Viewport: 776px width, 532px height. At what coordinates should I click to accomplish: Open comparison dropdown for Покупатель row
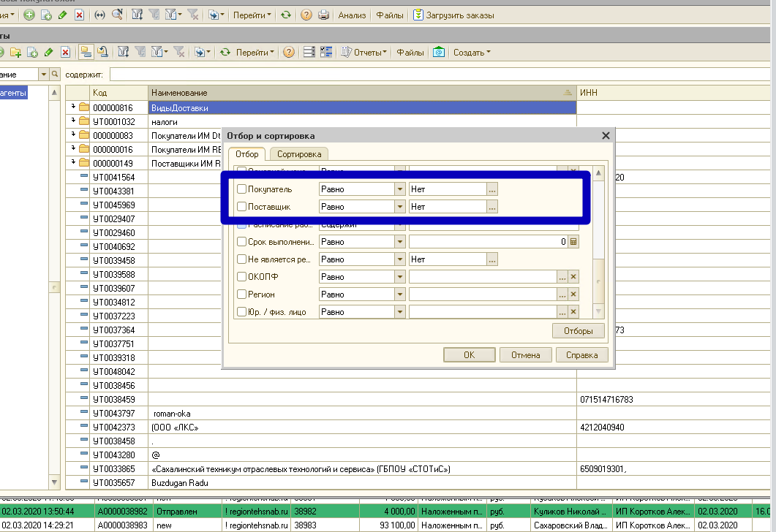point(399,189)
